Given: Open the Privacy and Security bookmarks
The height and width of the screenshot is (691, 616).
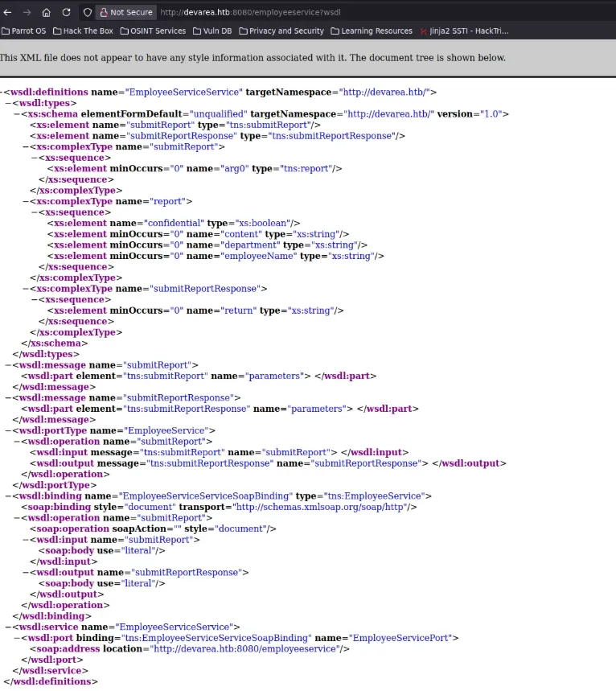Looking at the screenshot, I should pos(281,31).
